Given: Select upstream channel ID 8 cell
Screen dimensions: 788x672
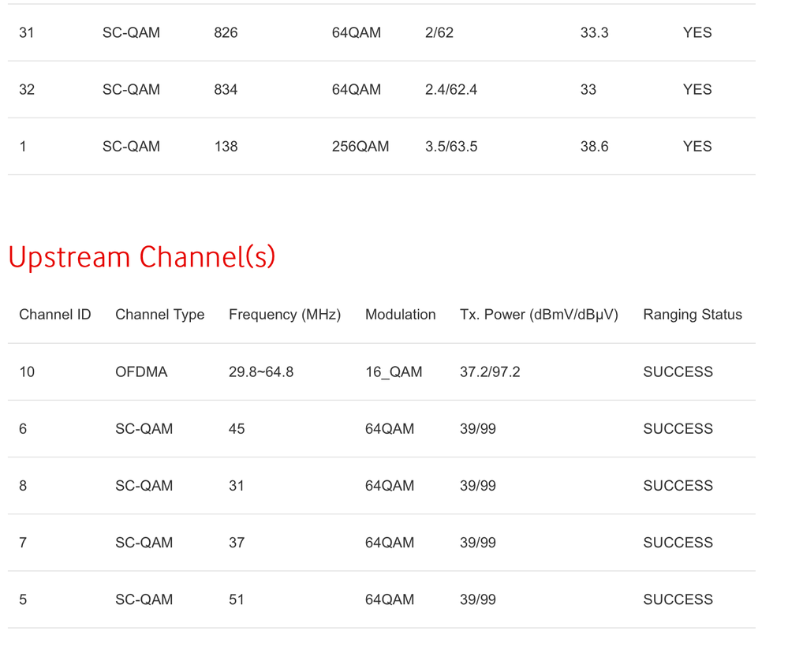Looking at the screenshot, I should click(x=23, y=486).
